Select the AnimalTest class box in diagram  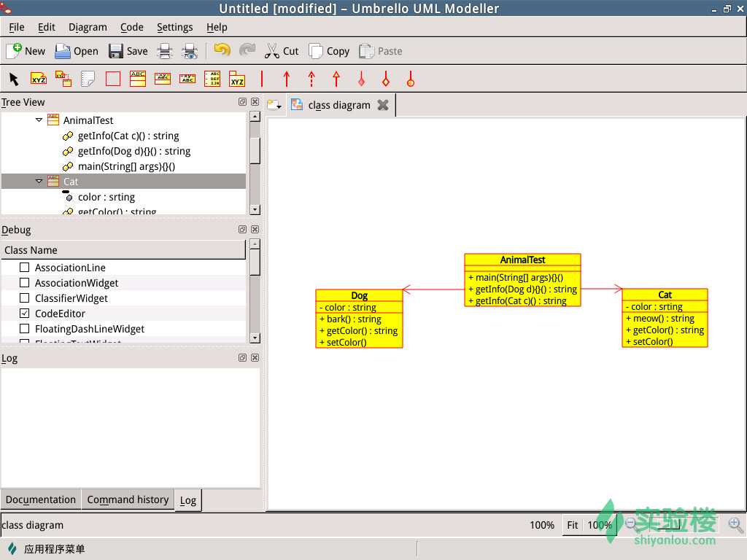(x=522, y=280)
